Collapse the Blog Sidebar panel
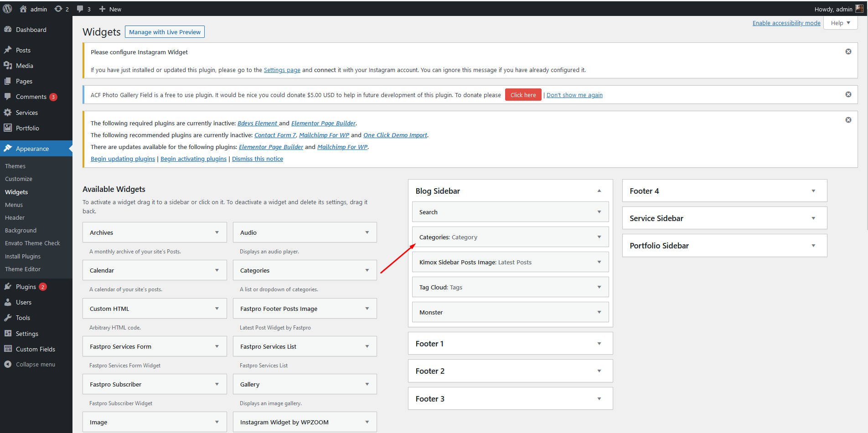Screen dimensions: 868x433 [599, 191]
